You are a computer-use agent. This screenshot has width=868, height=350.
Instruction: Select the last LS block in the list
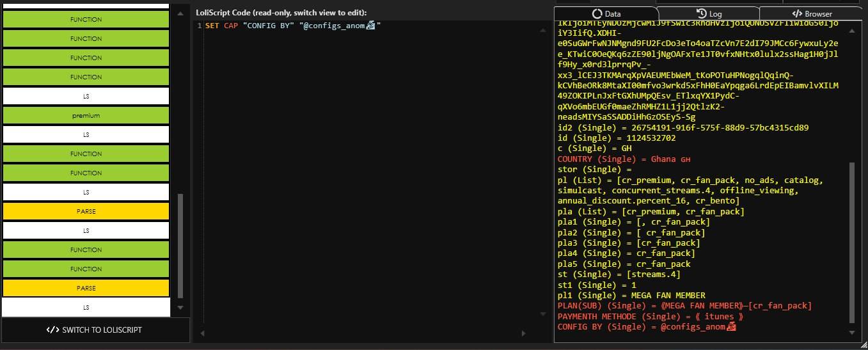(x=86, y=307)
